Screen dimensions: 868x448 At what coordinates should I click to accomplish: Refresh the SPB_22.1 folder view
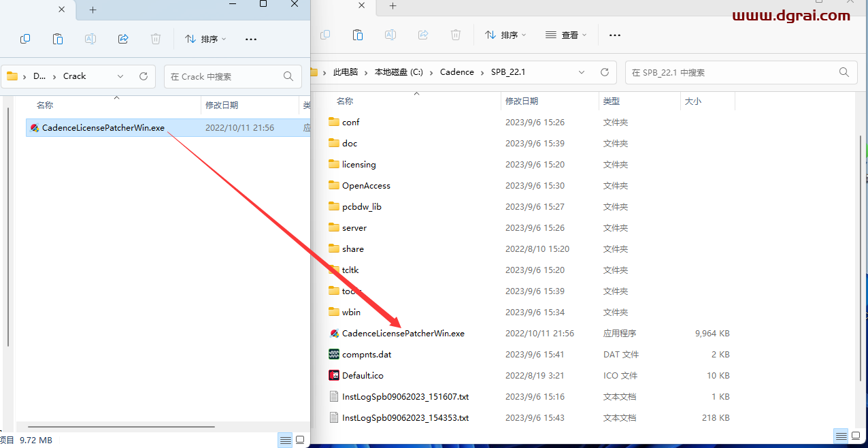[x=604, y=72]
